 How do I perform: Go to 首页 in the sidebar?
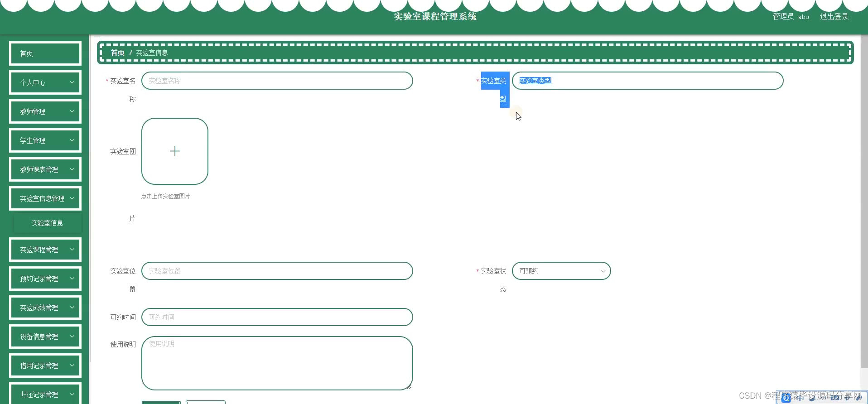coord(45,53)
